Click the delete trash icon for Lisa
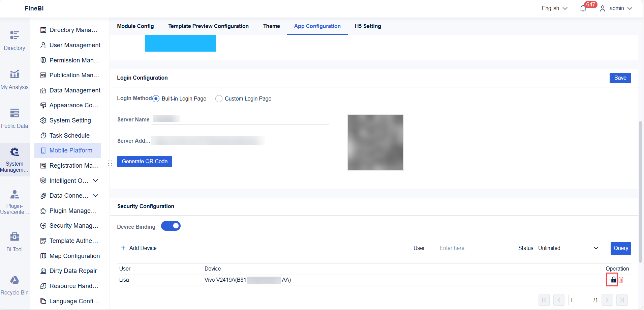Viewport: 644px width, 310px height. coord(621,280)
